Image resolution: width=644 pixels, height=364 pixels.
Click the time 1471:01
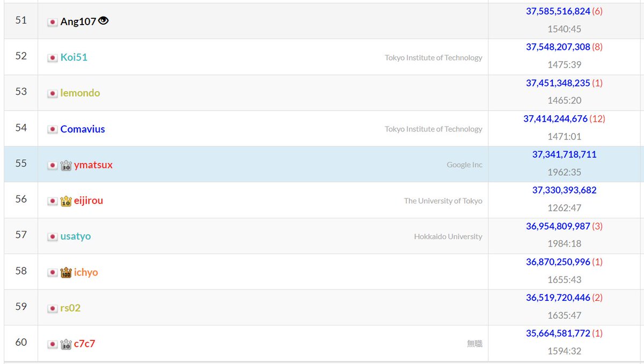pyautogui.click(x=564, y=137)
